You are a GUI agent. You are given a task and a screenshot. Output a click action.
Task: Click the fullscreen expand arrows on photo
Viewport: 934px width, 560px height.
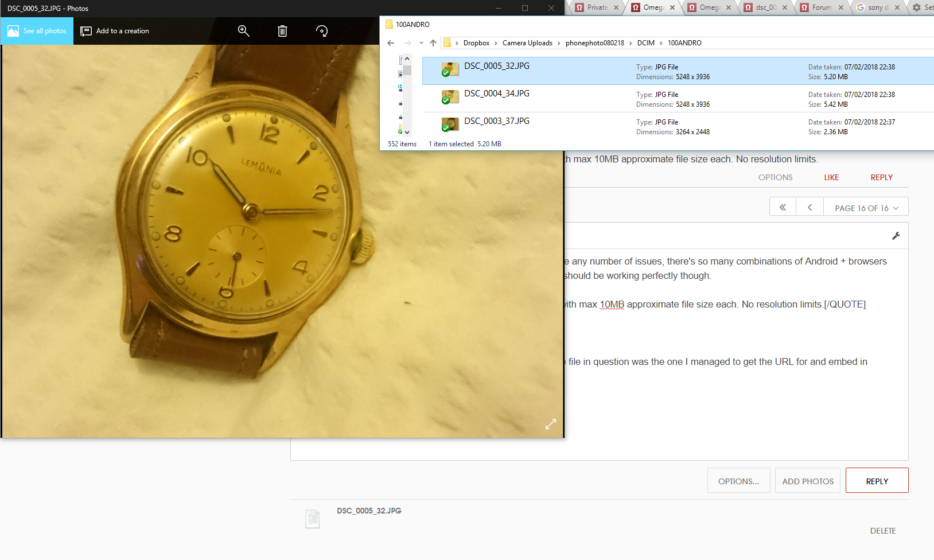point(550,424)
